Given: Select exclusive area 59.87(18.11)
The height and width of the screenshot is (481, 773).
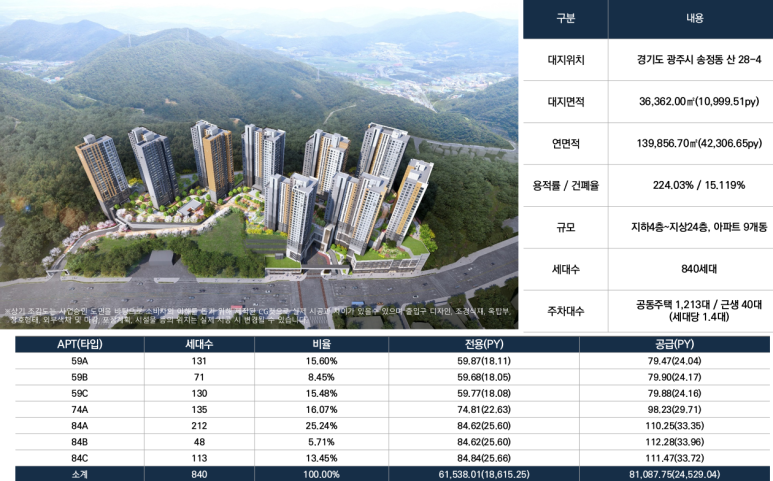Looking at the screenshot, I should (484, 361).
